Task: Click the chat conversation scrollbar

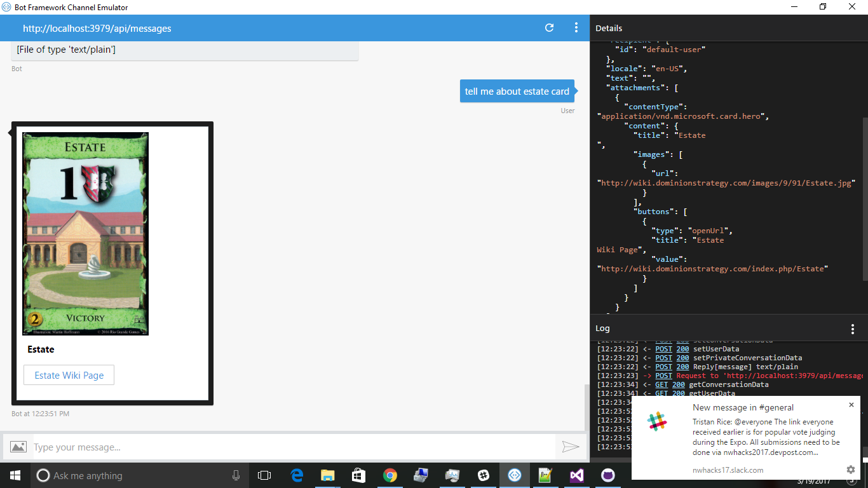Action: pos(587,407)
